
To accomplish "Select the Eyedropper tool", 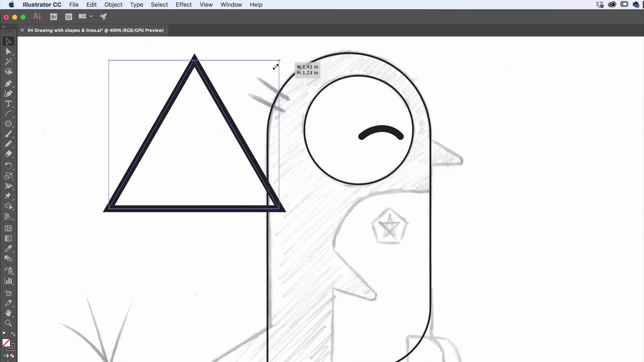I will [8, 248].
